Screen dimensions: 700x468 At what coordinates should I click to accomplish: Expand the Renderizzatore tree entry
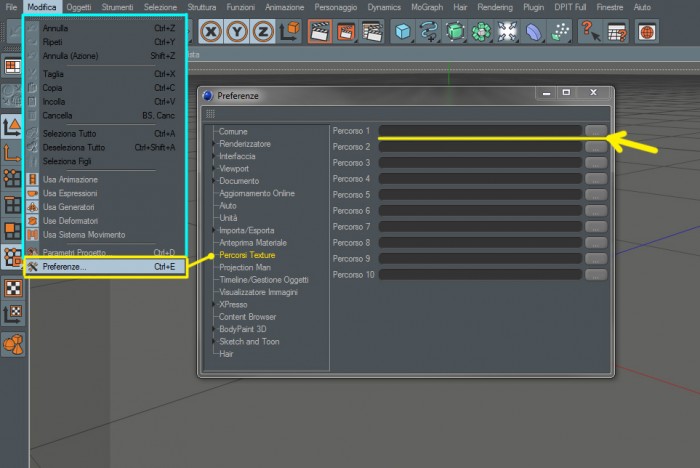(x=214, y=144)
